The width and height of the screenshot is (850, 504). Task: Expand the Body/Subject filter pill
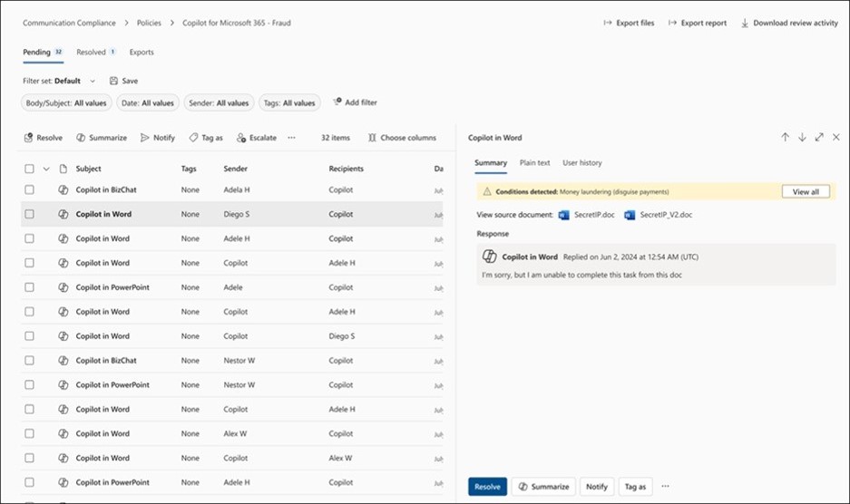[x=66, y=102]
